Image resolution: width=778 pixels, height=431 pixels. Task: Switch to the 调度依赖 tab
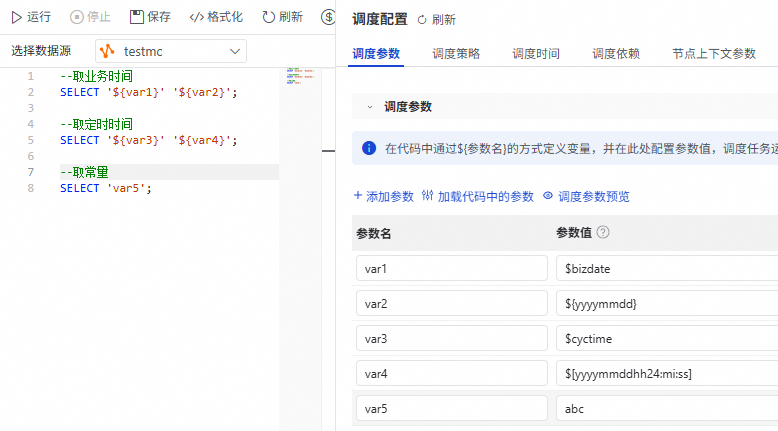[616, 54]
